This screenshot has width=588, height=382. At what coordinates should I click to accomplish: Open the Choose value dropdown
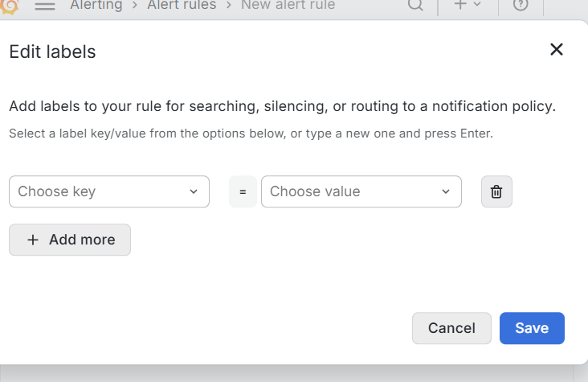pyautogui.click(x=361, y=191)
